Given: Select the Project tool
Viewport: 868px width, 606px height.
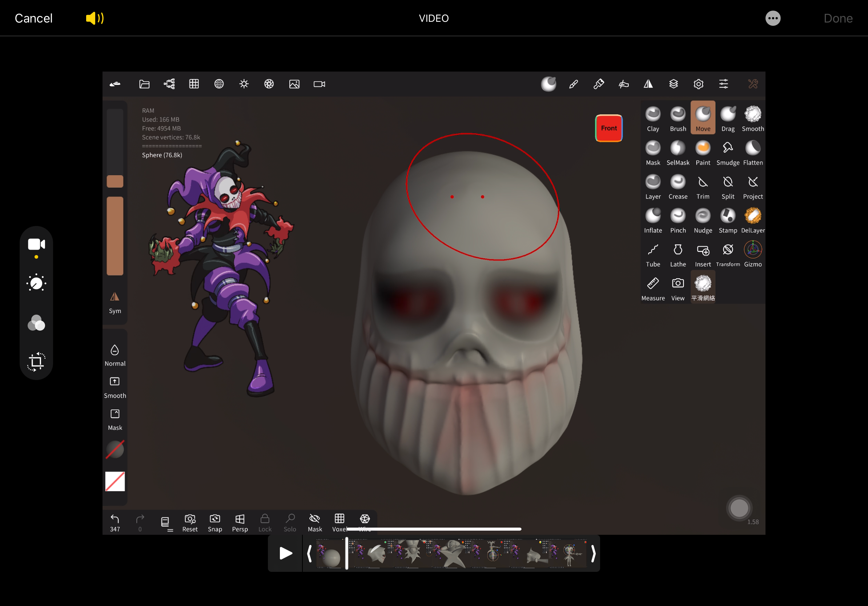Looking at the screenshot, I should click(x=752, y=187).
